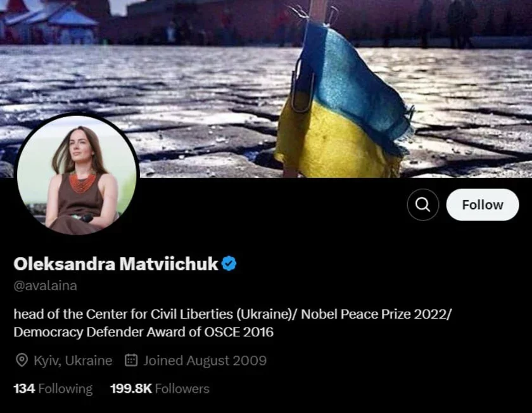The height and width of the screenshot is (413, 532).
Task: Click the paper clip on the flag
Action: 302,85
